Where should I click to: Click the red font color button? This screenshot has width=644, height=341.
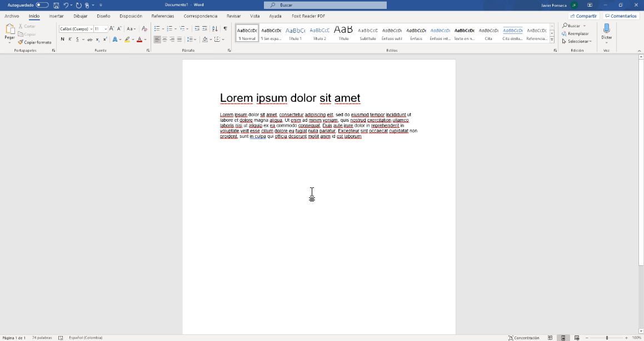tap(139, 39)
